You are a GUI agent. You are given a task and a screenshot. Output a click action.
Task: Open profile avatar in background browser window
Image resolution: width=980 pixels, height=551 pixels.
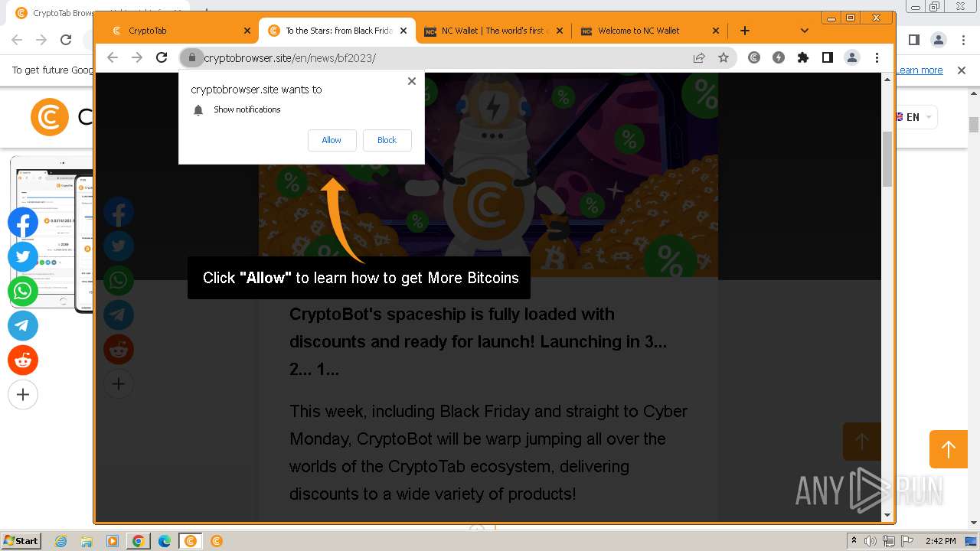(x=938, y=40)
